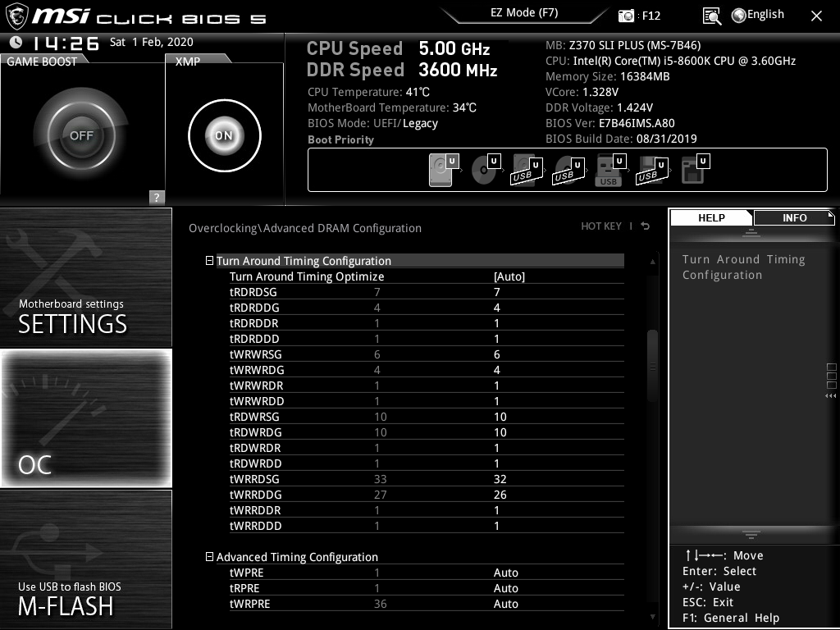Select the tWRWRDD timing row
The width and height of the screenshot is (840, 630).
(427, 400)
